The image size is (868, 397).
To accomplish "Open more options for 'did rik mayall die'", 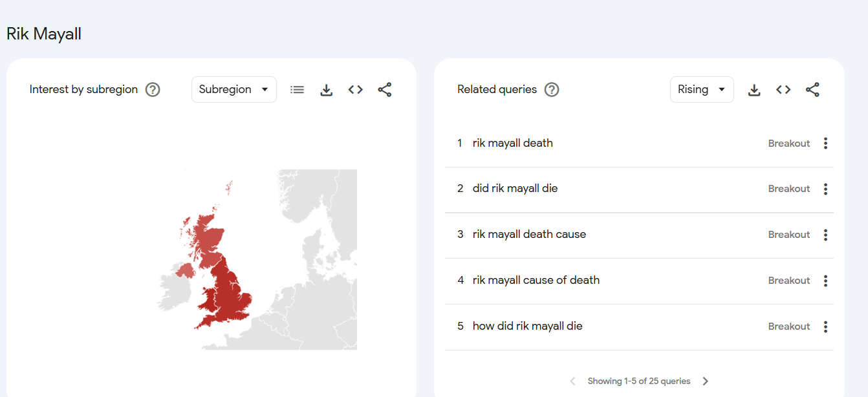I will coord(825,189).
